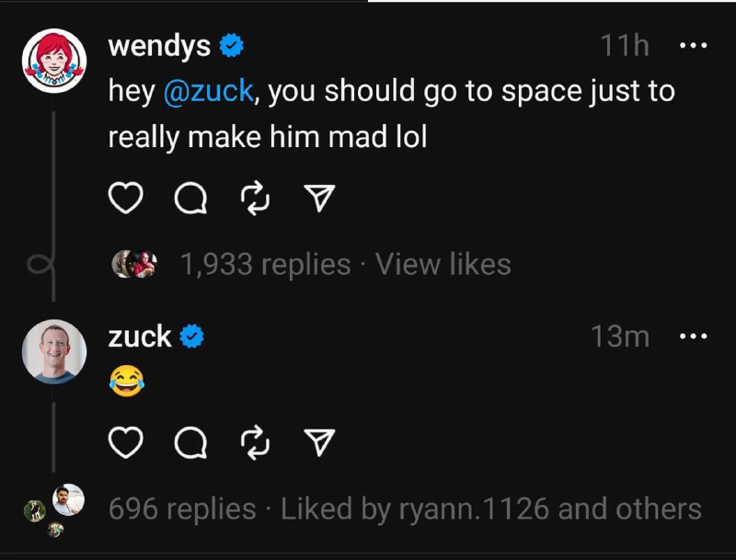The height and width of the screenshot is (560, 736).
Task: Open zuck's profile picture
Action: coord(53,351)
